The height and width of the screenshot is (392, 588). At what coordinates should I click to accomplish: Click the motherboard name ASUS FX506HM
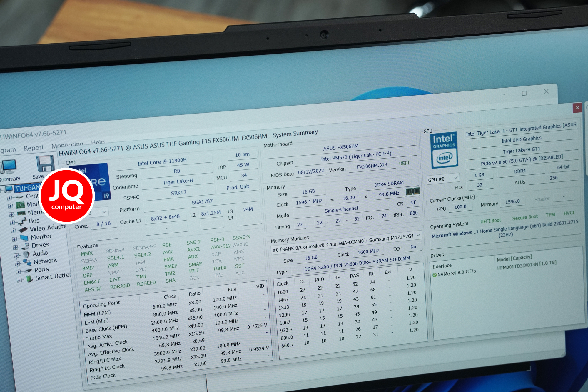coord(340,147)
